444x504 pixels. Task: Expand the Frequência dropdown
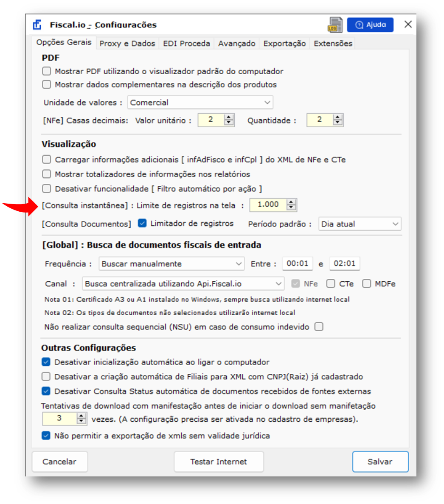click(x=171, y=263)
